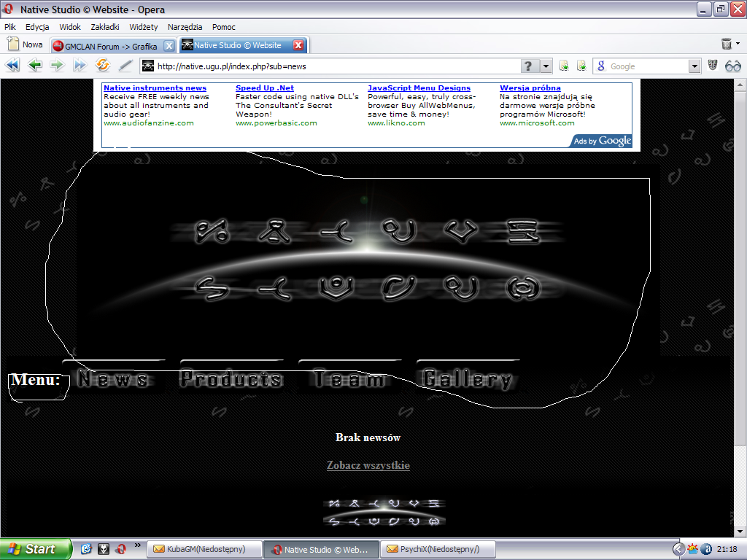The width and height of the screenshot is (747, 560).
Task: Click the Speed Up .Net ad link
Action: click(264, 88)
